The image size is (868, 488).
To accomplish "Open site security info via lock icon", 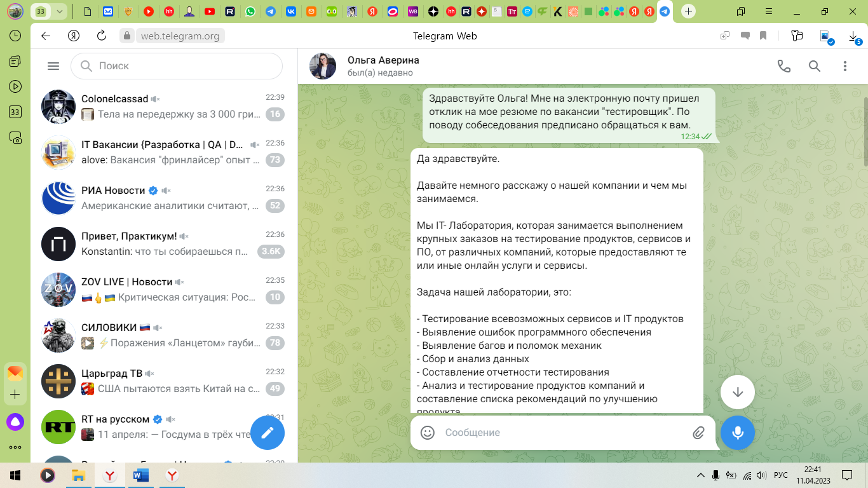I will [127, 36].
